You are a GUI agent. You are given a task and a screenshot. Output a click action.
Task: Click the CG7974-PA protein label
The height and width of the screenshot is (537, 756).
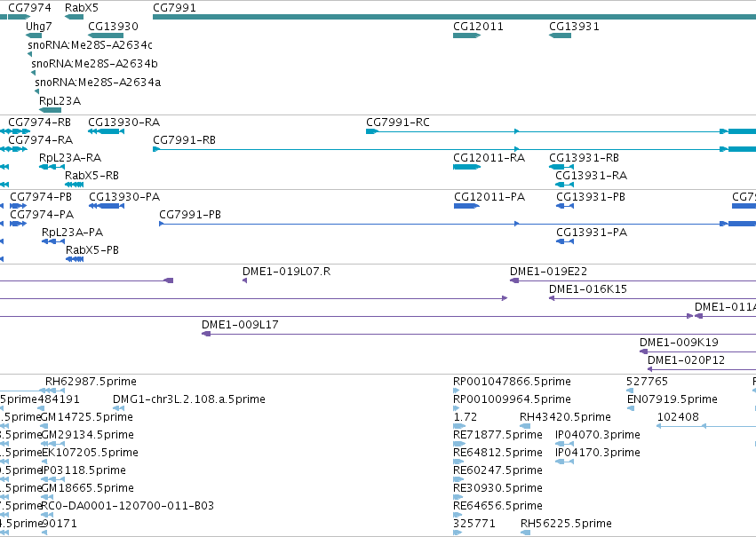[42, 215]
